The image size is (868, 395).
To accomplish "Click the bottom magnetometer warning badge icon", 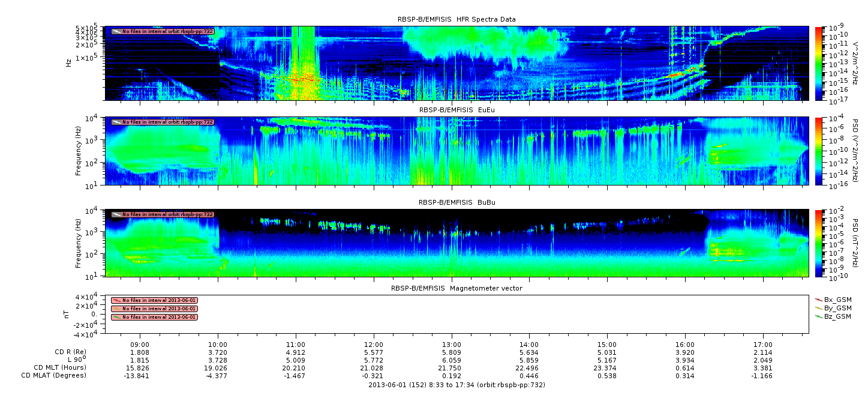I will tap(116, 317).
